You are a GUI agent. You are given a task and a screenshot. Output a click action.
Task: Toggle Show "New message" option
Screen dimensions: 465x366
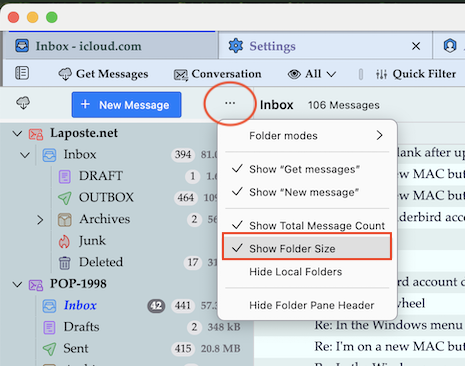point(307,192)
